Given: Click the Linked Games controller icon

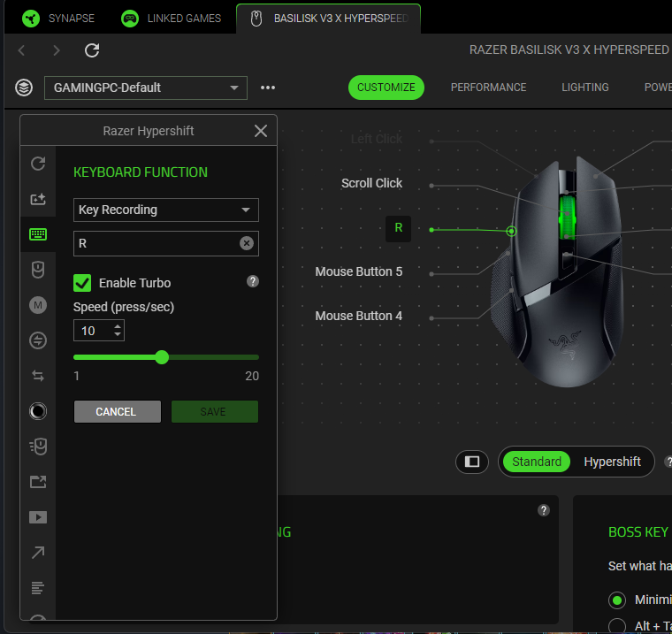Looking at the screenshot, I should [130, 19].
